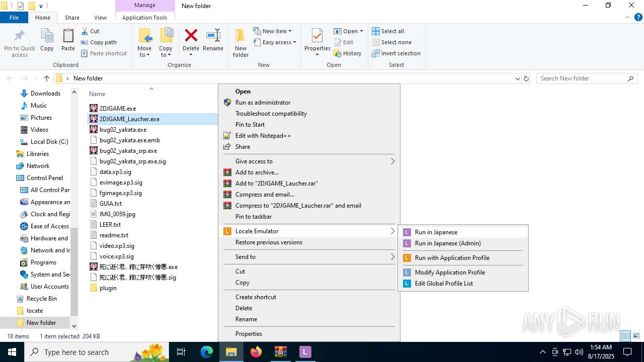Click Create shortcut in context menu

tap(309, 297)
